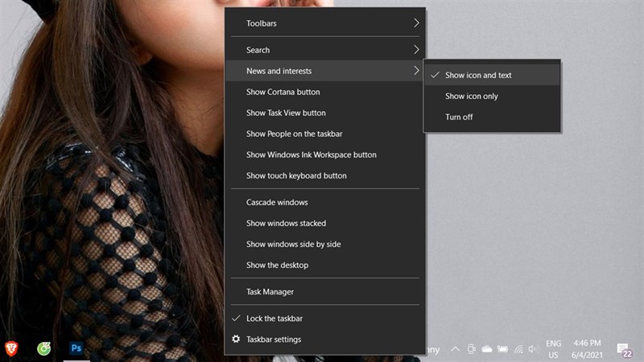Open the News and interests menu entry
The height and width of the screenshot is (362, 644).
[325, 71]
